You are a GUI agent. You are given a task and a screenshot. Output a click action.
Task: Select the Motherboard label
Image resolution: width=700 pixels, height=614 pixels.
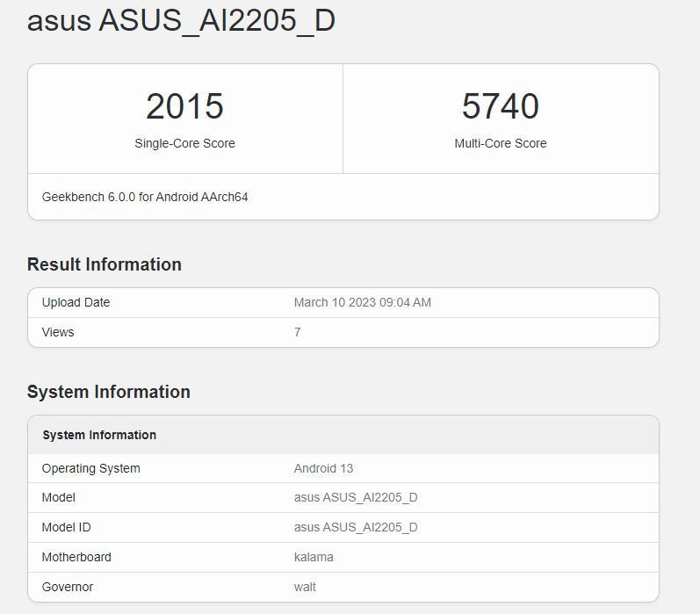point(76,557)
